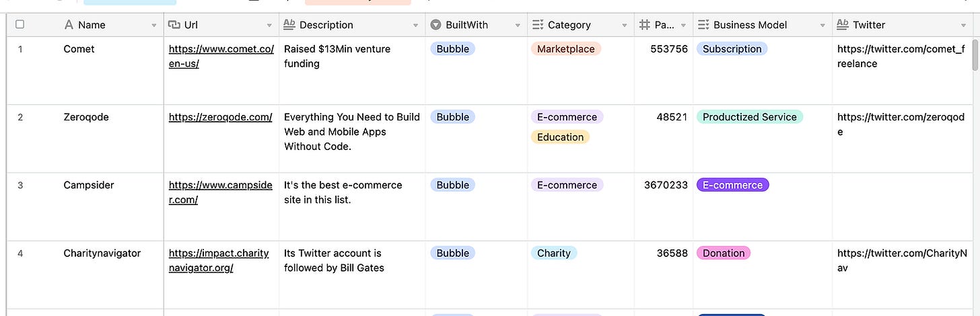Toggle the select-all rows checkbox
Screen dimensions: 980x316
[x=20, y=24]
